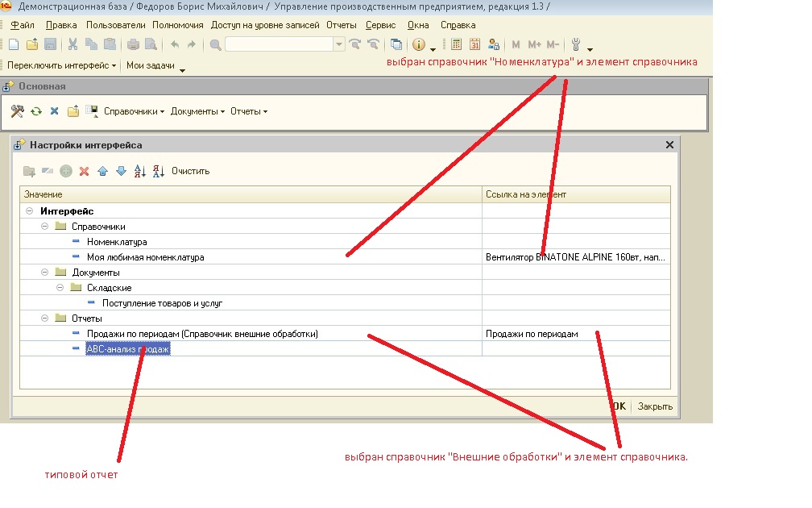This screenshot has width=812, height=508.
Task: Sort items descending Я-А
Action: click(x=158, y=171)
